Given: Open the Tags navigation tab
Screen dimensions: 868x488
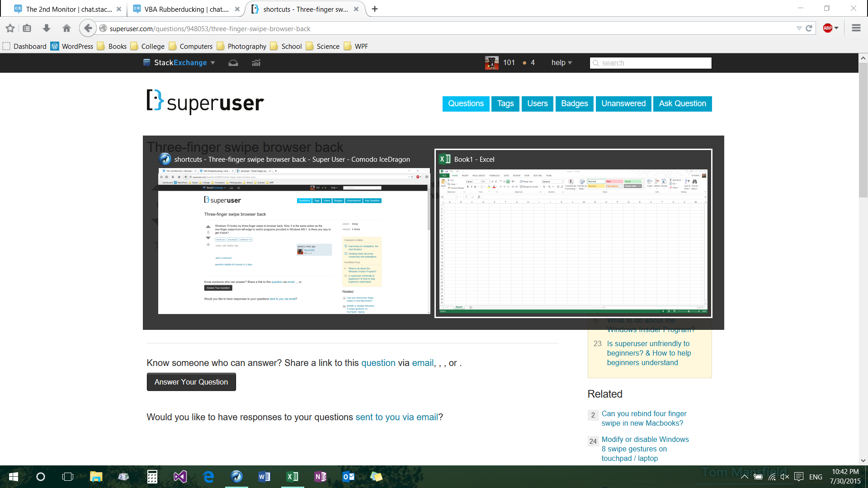Looking at the screenshot, I should [x=505, y=103].
